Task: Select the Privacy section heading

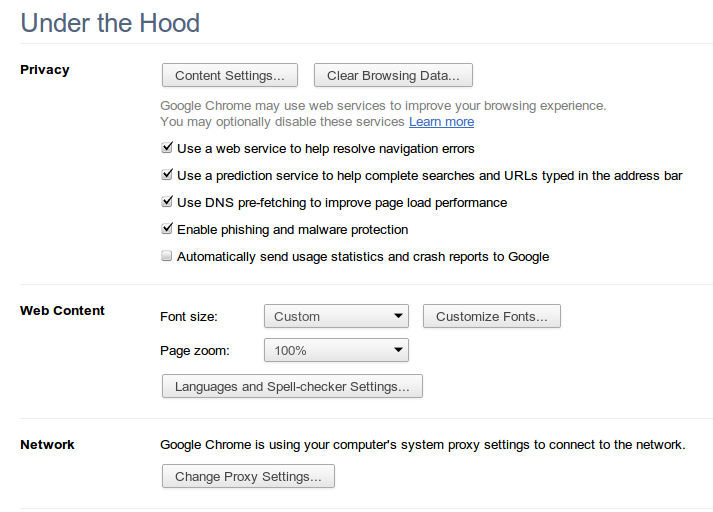Action: [x=45, y=70]
